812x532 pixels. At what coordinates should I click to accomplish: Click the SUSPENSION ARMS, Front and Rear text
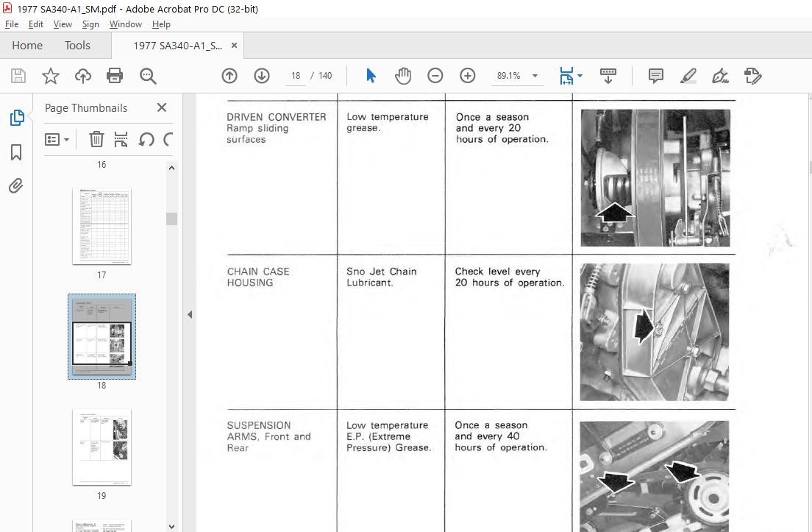coord(268,436)
